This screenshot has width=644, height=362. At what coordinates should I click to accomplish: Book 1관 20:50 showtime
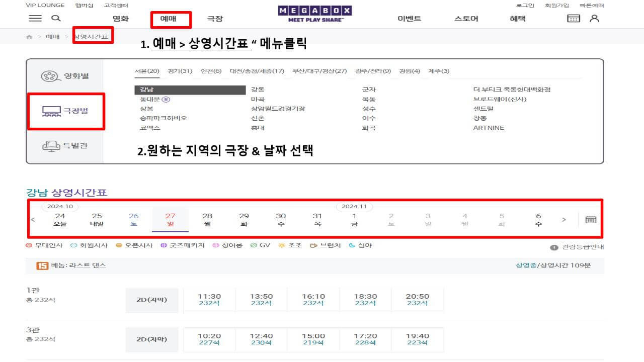coord(418,300)
